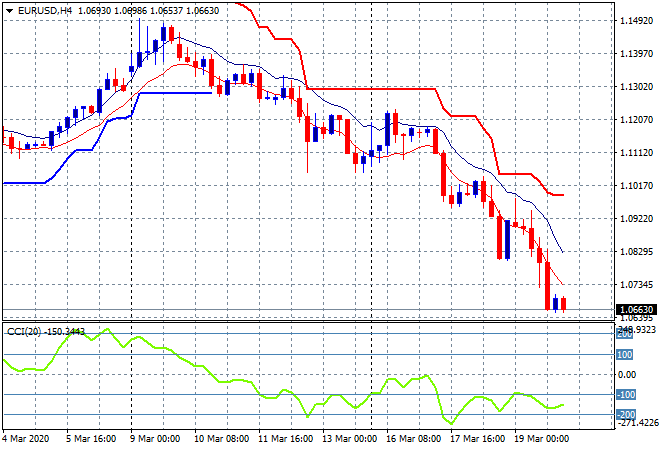Click the 13 Mar 00:00 time label
This screenshot has width=660, height=450.
(350, 438)
